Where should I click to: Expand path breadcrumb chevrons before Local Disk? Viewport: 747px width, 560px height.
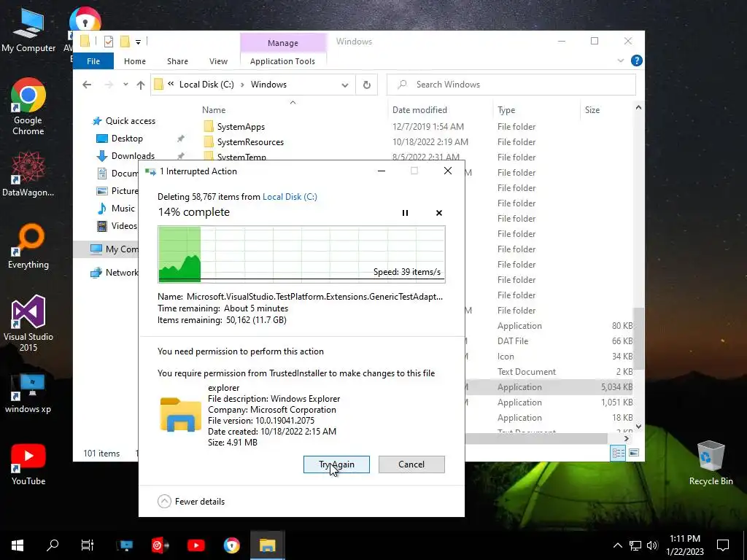tap(171, 85)
